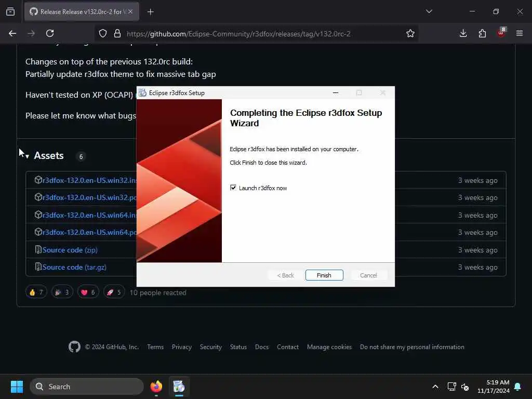Open the notification bell in taskbar

pyautogui.click(x=517, y=387)
